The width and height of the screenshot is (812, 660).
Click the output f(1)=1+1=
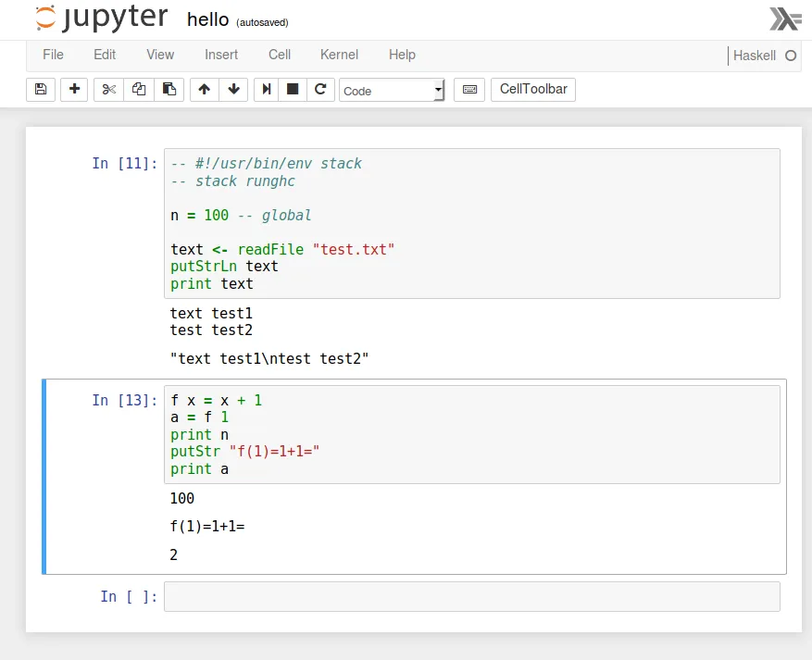[x=207, y=527]
